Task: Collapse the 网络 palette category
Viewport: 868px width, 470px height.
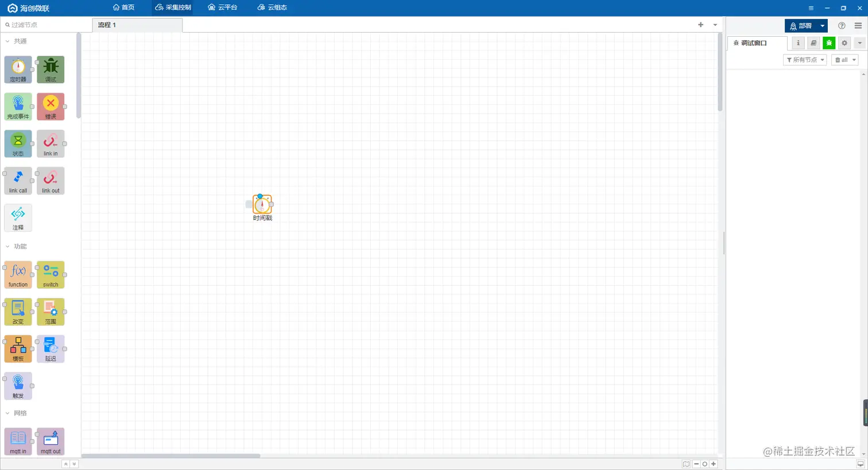Action: (7, 413)
